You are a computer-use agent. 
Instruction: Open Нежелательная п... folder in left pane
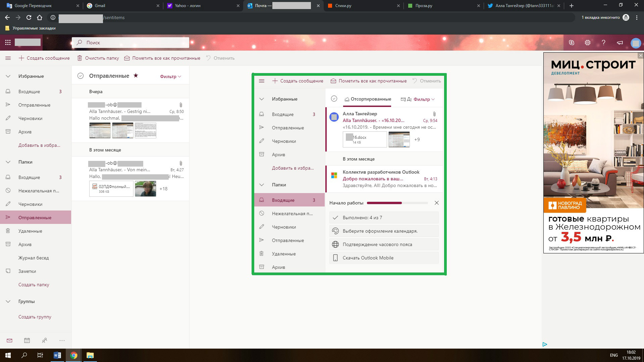tap(36, 191)
